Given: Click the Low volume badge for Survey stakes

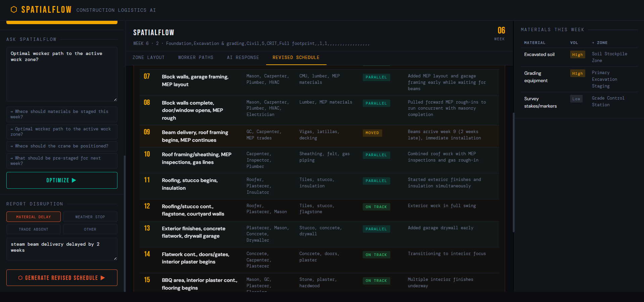Looking at the screenshot, I should pyautogui.click(x=576, y=99).
